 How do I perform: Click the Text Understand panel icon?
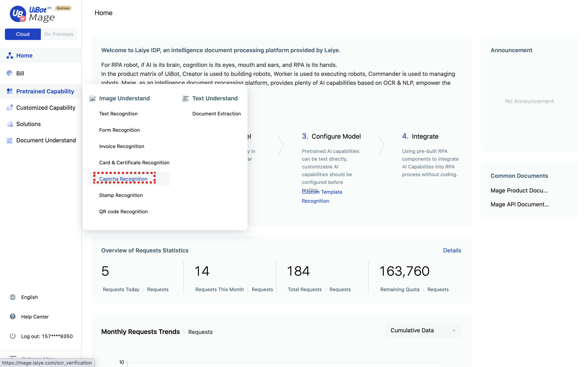pos(185,98)
